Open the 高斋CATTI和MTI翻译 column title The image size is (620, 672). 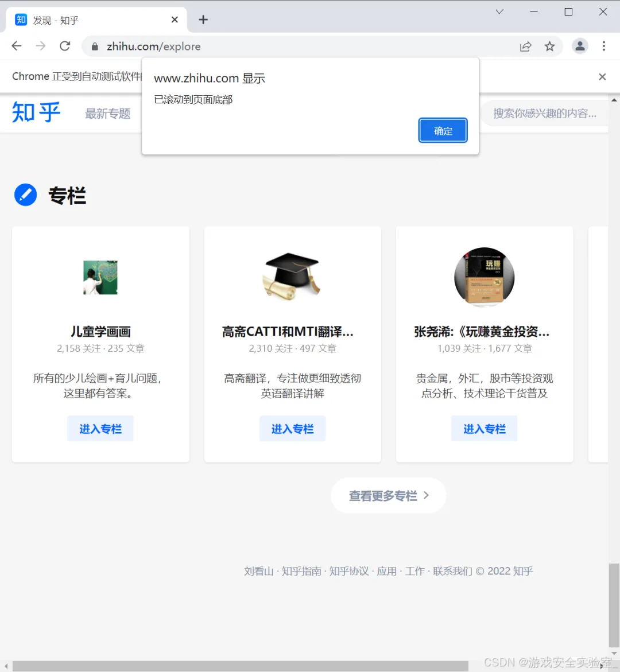click(288, 331)
